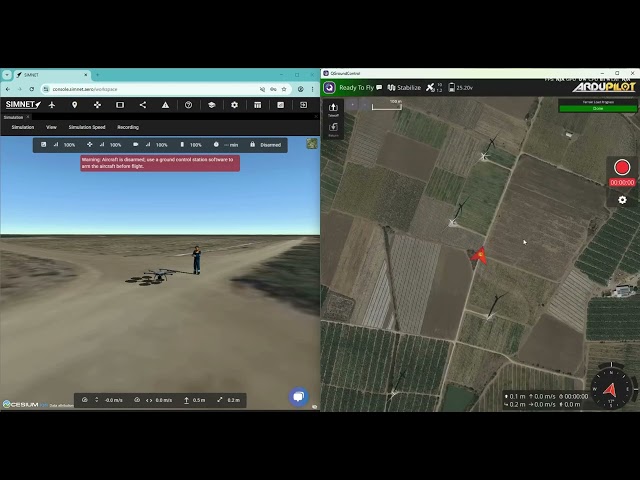Screen dimensions: 640x480
Task: Click the rectangle screen icon in SIMNET toolbar
Action: [x=120, y=105]
